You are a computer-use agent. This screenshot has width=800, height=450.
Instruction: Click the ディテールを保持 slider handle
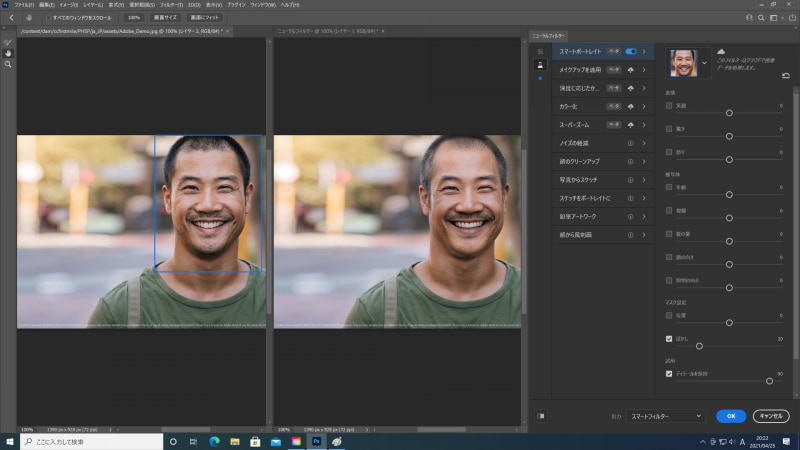[769, 381]
